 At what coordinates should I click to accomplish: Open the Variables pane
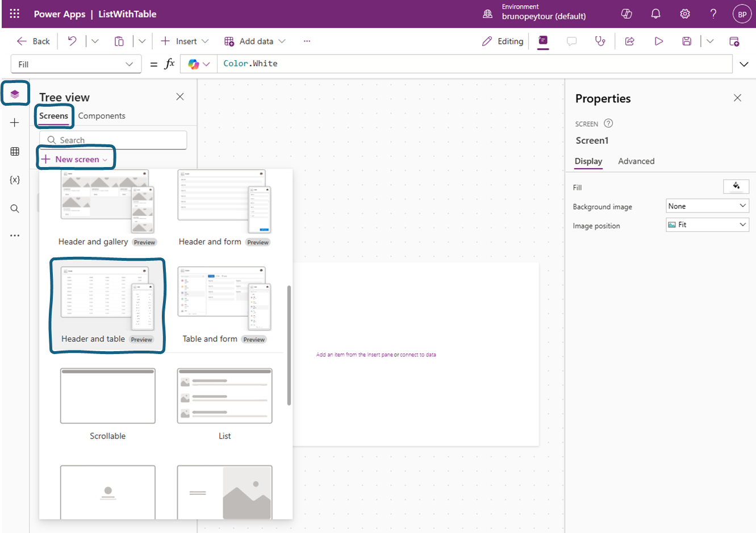click(15, 179)
